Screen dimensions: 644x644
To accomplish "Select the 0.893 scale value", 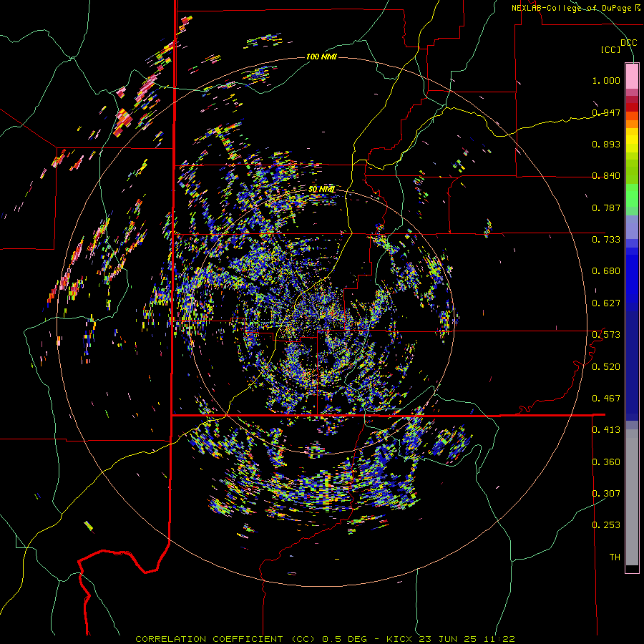I will point(606,144).
